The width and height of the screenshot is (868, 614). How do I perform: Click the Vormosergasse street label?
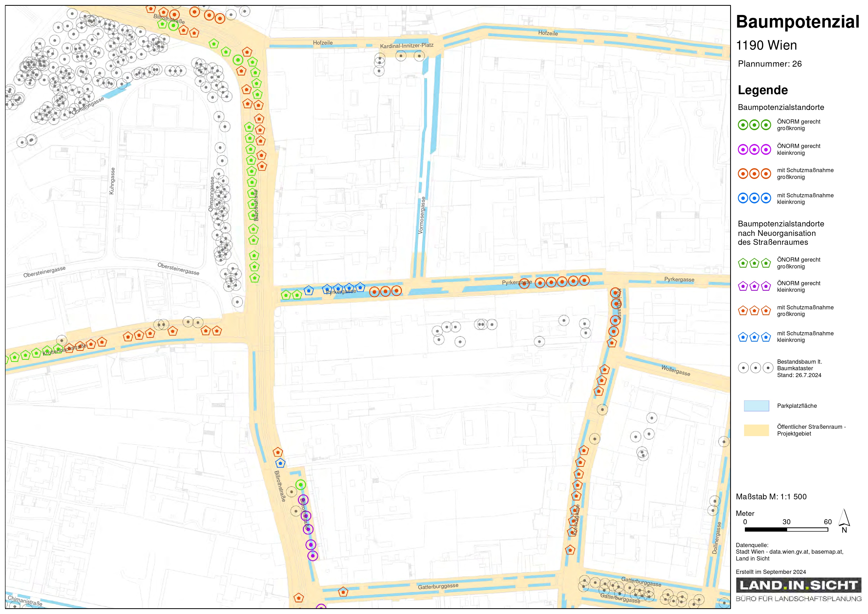[x=421, y=215]
